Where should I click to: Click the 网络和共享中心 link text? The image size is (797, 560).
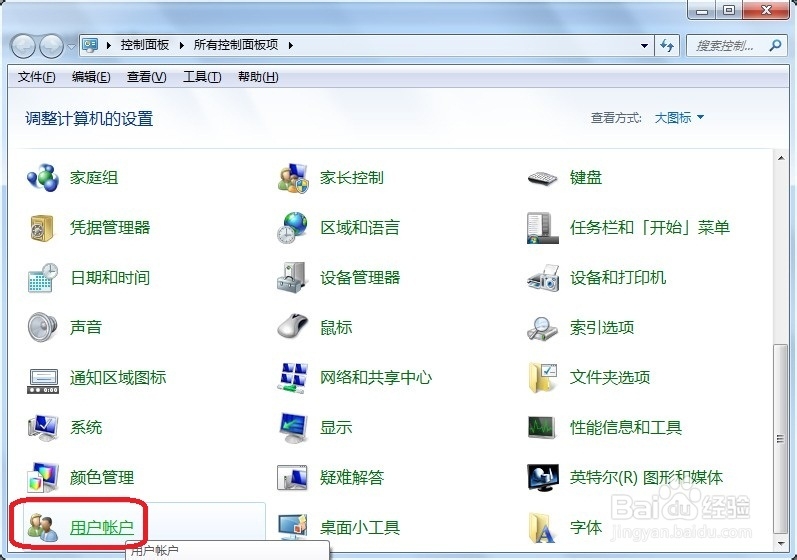point(376,378)
